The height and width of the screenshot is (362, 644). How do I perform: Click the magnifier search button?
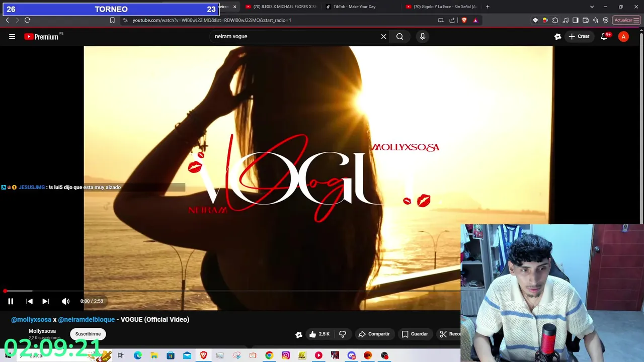[x=399, y=36]
